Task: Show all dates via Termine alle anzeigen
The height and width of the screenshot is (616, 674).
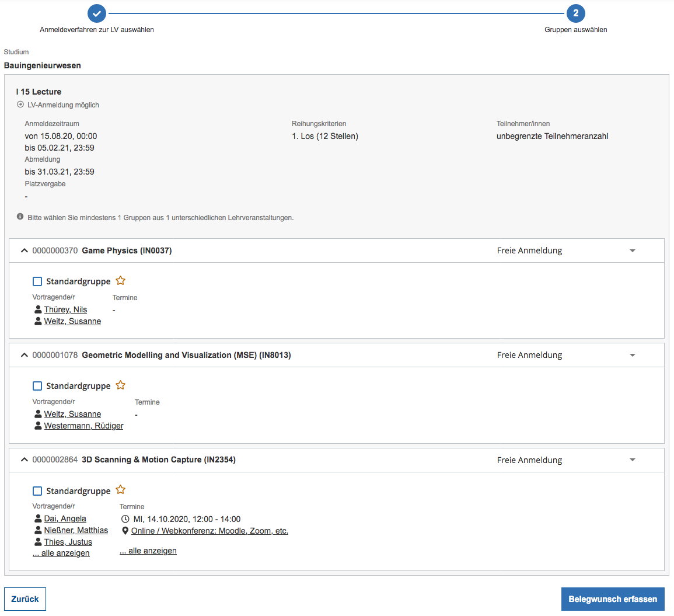Action: [x=148, y=551]
